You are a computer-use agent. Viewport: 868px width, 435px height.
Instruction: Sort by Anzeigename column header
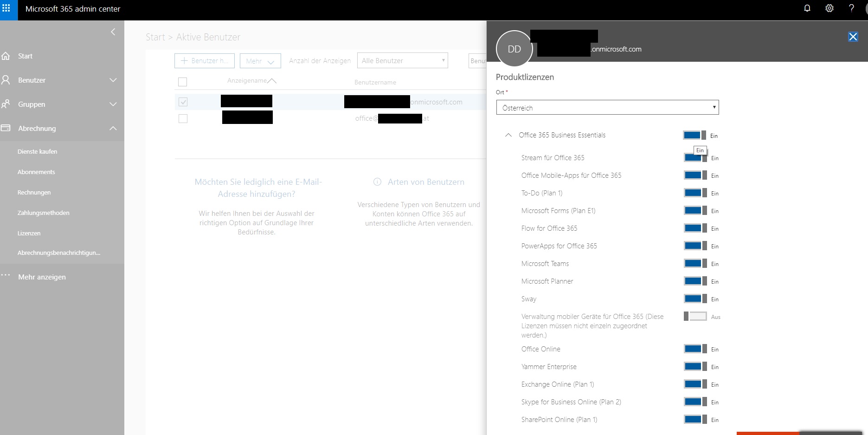(251, 81)
